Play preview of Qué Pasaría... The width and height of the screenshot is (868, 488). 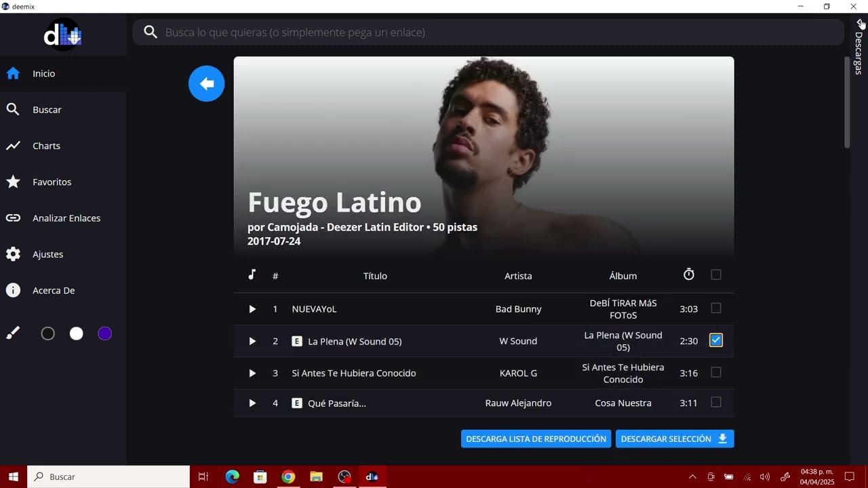(x=252, y=403)
